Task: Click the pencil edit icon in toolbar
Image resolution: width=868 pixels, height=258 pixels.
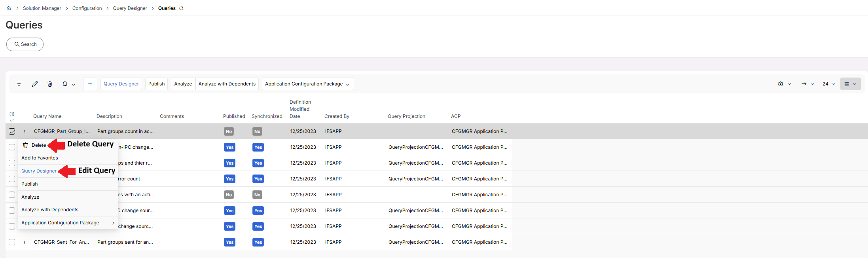Action: tap(35, 84)
